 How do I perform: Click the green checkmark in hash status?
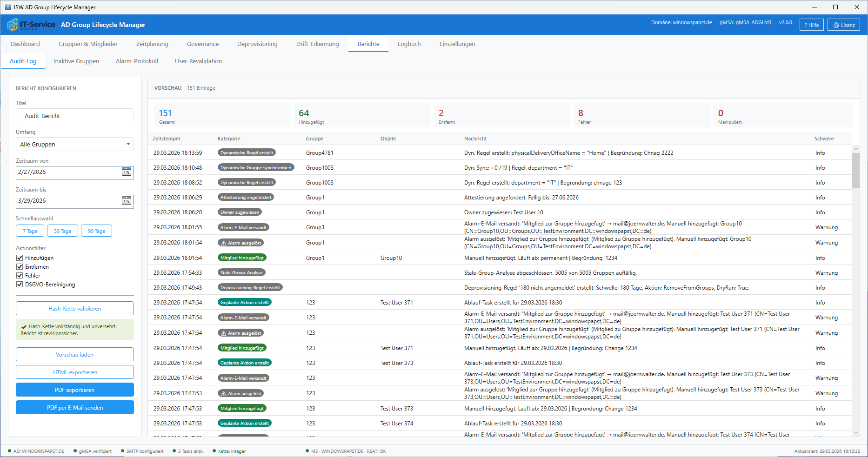pos(24,327)
